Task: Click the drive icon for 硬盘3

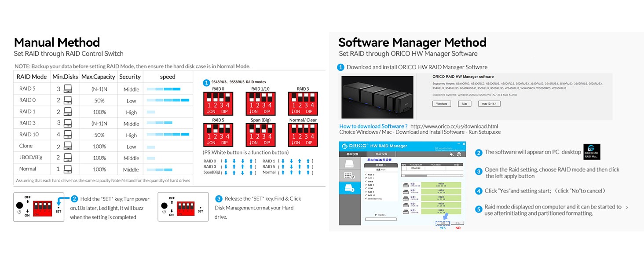Action: (x=406, y=198)
